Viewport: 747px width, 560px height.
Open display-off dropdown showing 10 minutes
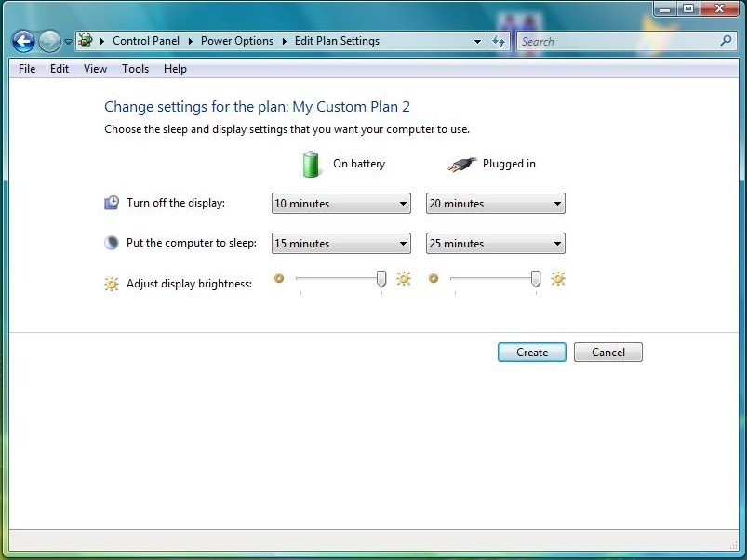341,204
